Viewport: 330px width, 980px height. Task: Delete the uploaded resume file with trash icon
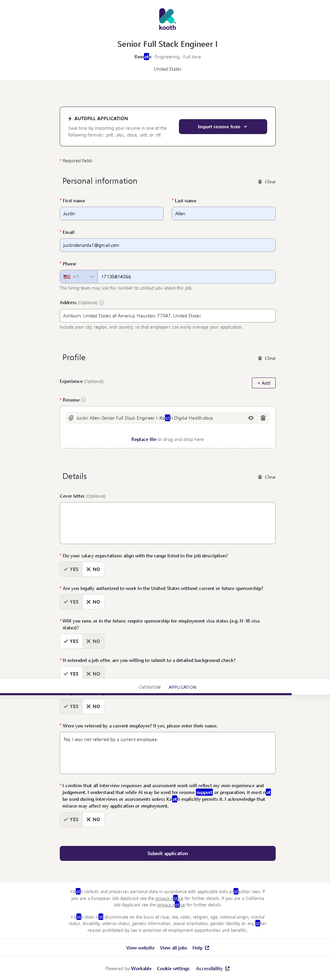click(x=263, y=418)
